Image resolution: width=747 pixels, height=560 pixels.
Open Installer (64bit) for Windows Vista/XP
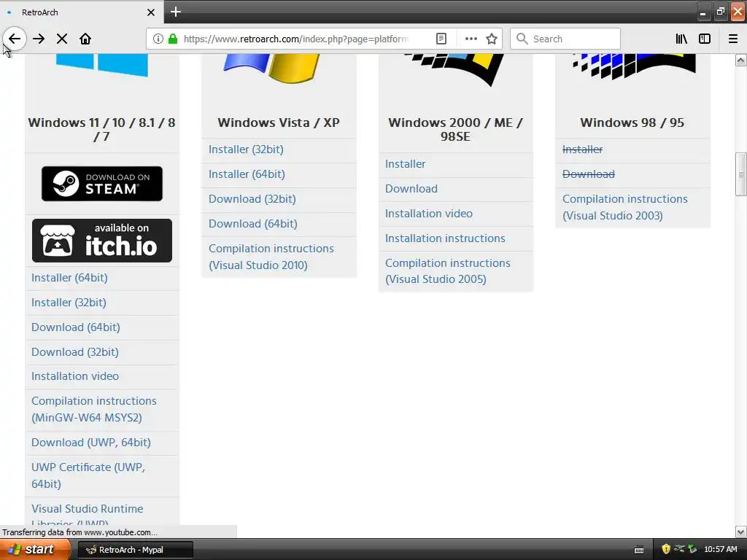coord(247,174)
